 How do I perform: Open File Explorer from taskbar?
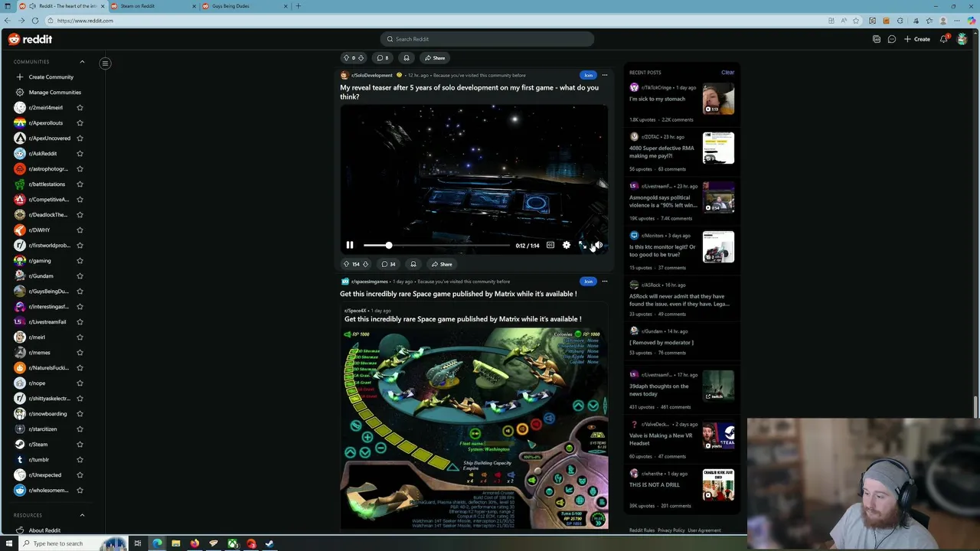(x=176, y=543)
